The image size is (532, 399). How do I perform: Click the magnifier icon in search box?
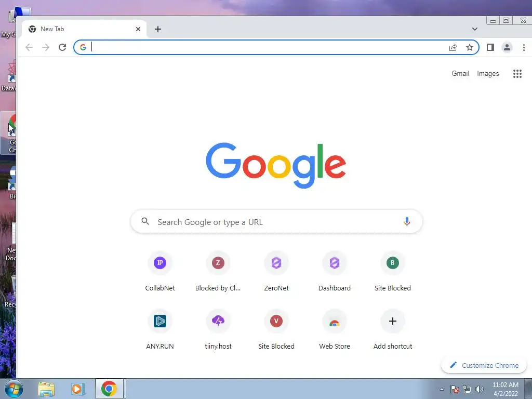pos(145,221)
